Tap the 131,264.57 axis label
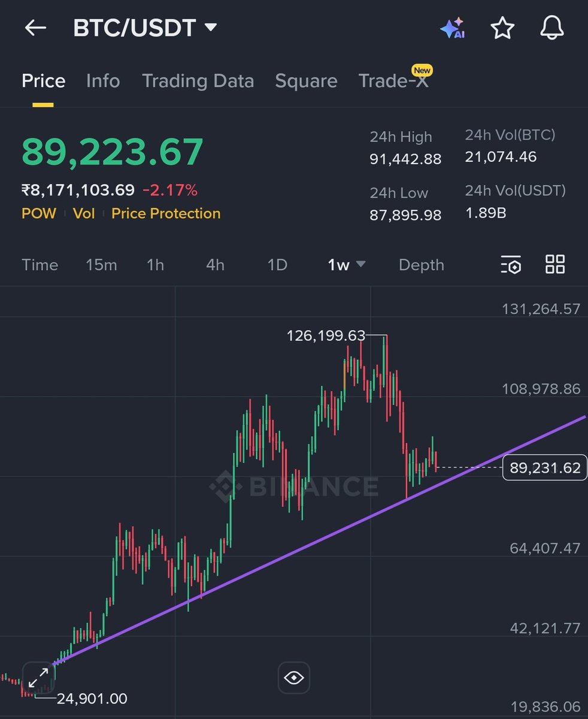Screen dimensions: 588x719 [541, 309]
